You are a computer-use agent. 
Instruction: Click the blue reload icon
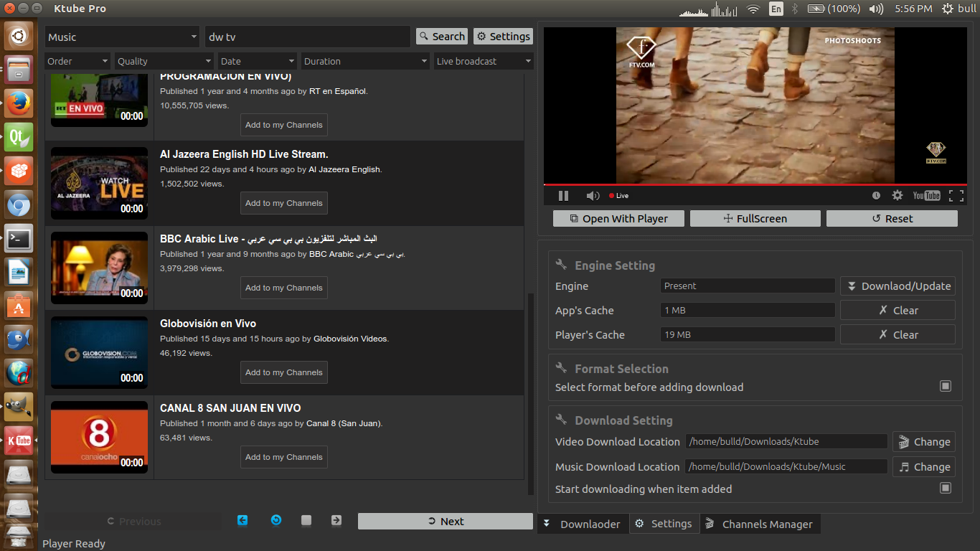(x=276, y=520)
